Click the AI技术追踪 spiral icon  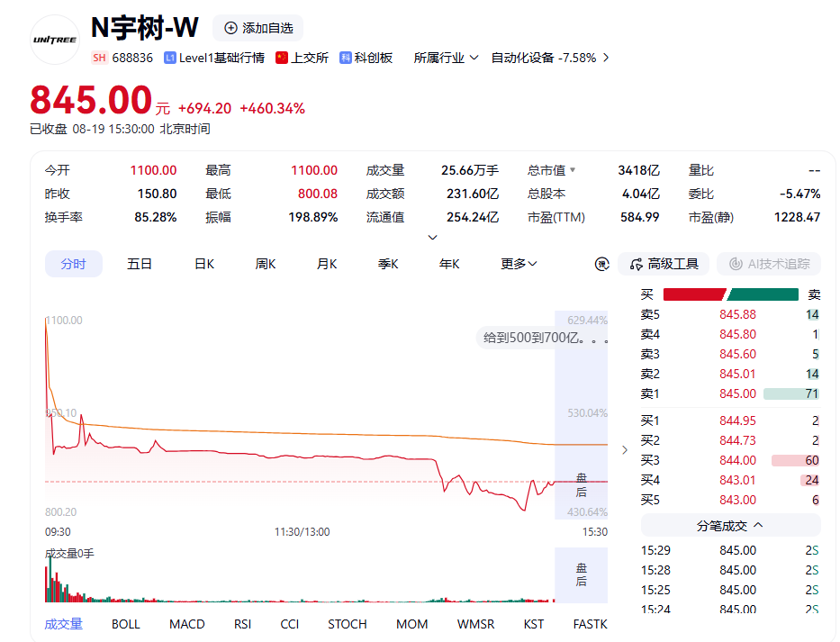pos(736,264)
